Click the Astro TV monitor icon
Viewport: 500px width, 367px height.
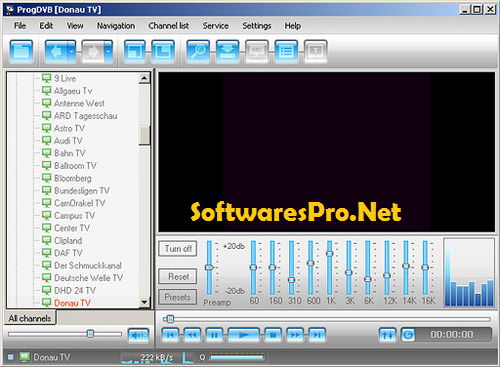click(x=46, y=128)
